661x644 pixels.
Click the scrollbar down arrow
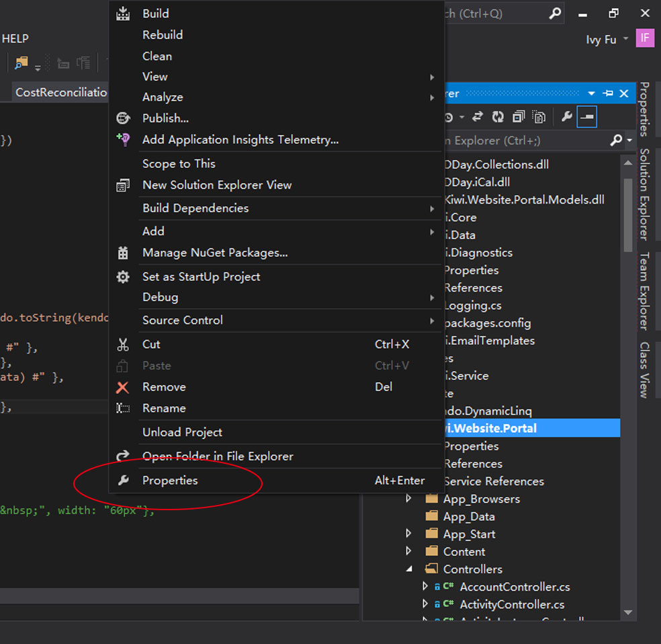pyautogui.click(x=628, y=612)
